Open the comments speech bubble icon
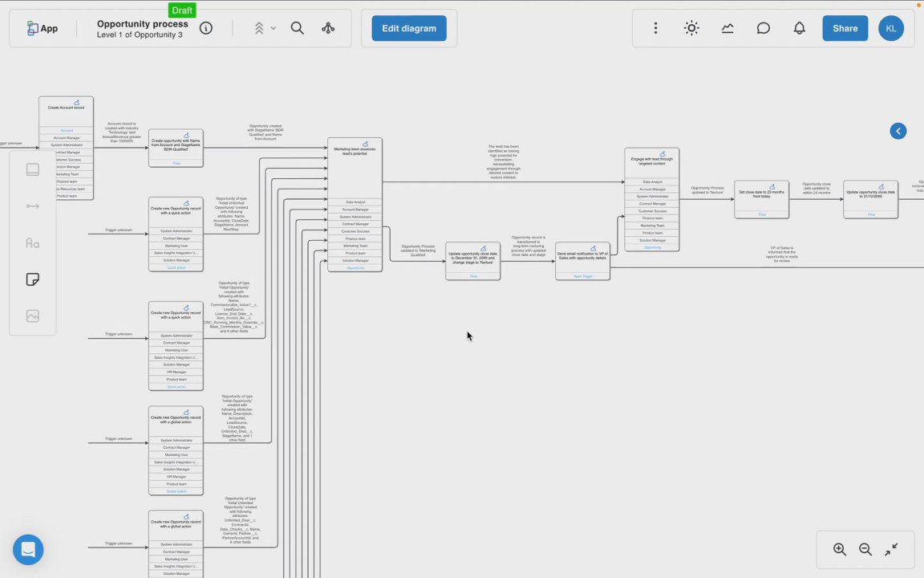Image resolution: width=924 pixels, height=578 pixels. pos(763,28)
